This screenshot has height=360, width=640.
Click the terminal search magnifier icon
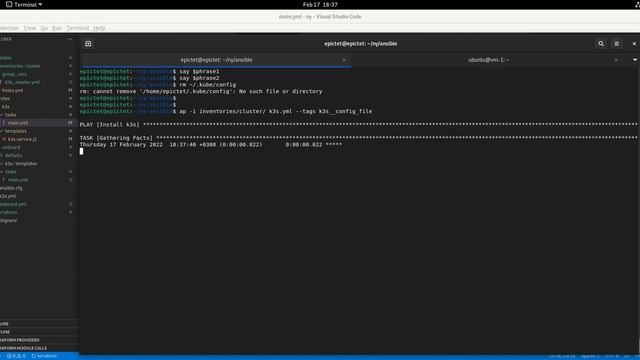coord(601,44)
